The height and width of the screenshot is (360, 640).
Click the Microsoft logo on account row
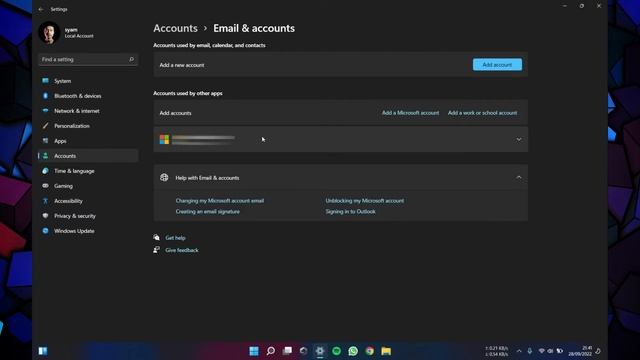(164, 140)
